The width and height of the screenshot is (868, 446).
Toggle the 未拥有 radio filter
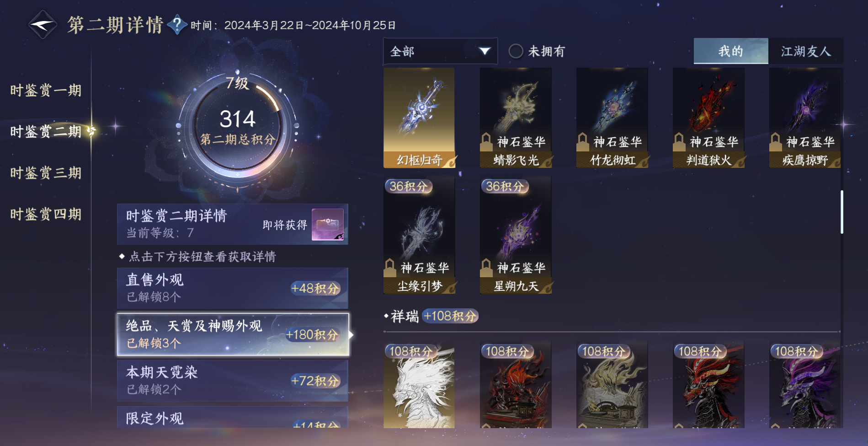[x=516, y=51]
